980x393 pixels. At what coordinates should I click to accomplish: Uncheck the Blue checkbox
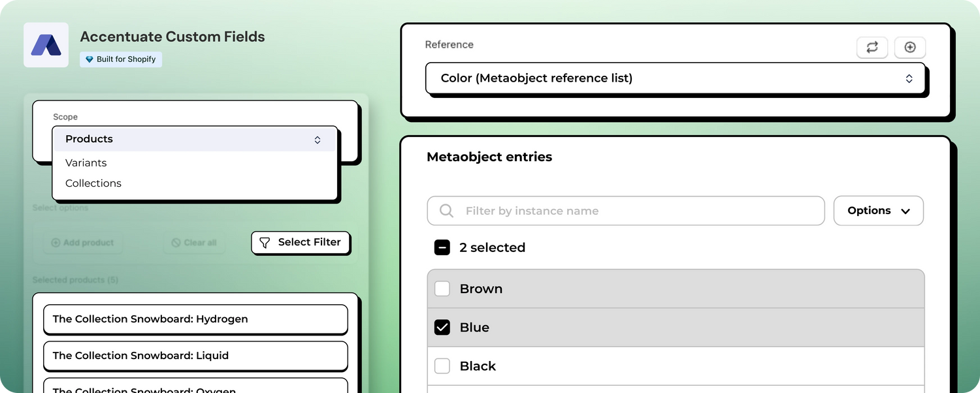coord(442,327)
